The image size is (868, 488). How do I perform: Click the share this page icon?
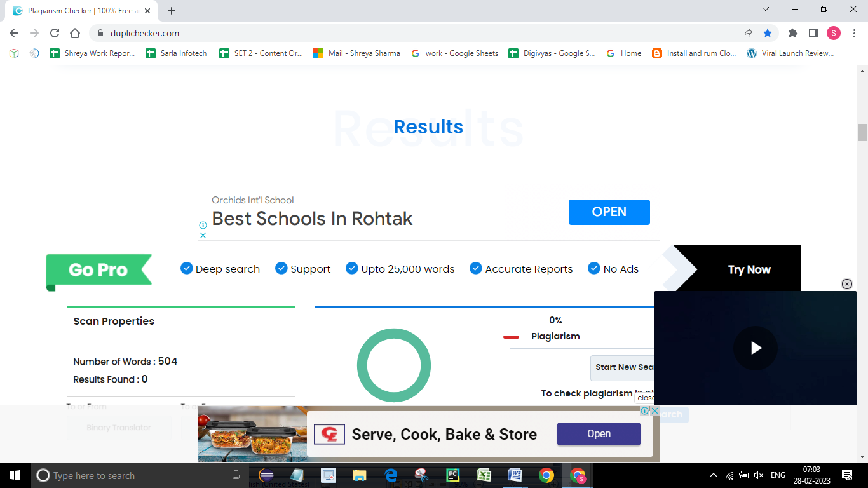747,33
